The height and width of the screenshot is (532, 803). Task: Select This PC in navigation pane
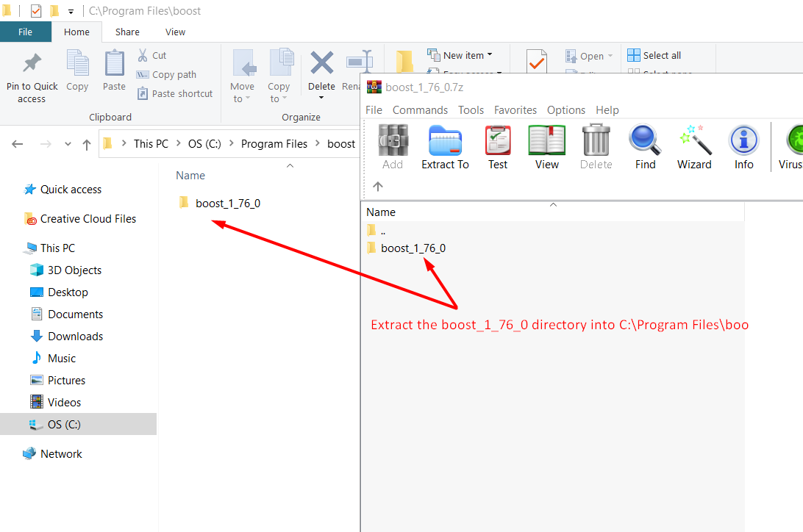coord(49,248)
